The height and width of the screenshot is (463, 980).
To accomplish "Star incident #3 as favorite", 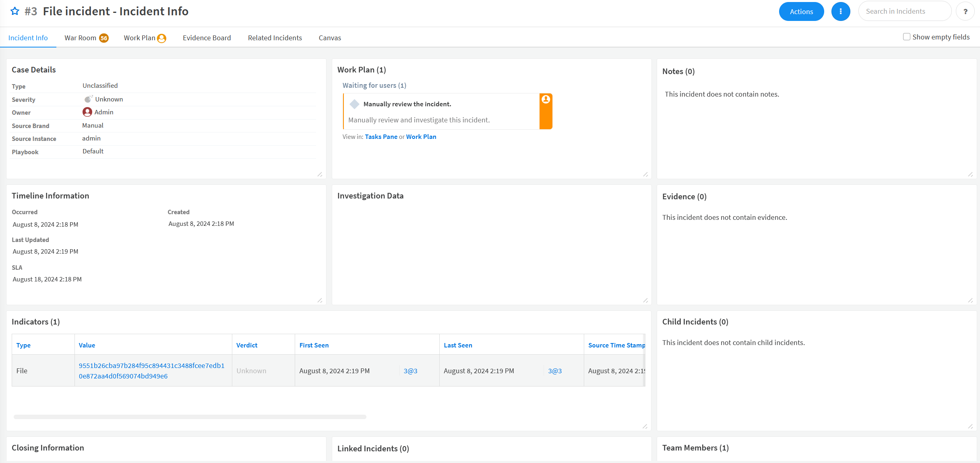I will click(15, 11).
